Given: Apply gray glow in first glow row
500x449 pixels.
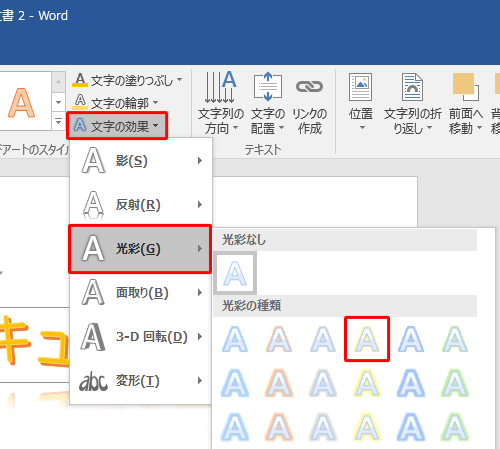Looking at the screenshot, I should click(x=323, y=339).
